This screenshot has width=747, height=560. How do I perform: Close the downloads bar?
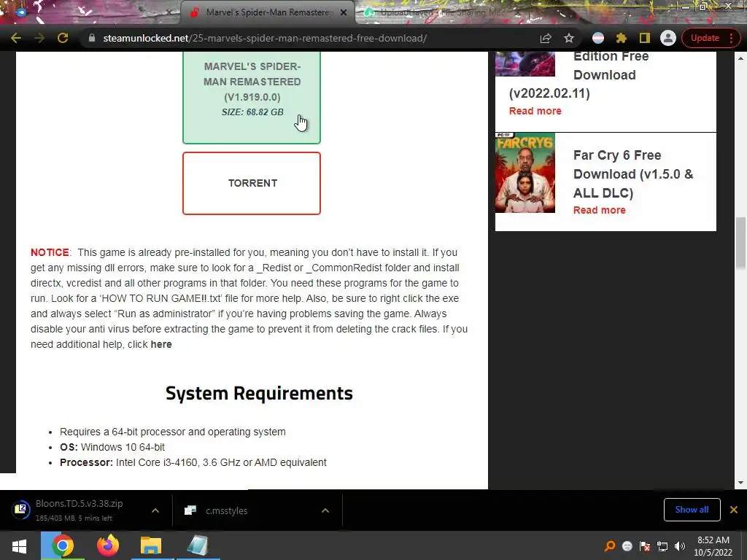pos(734,510)
